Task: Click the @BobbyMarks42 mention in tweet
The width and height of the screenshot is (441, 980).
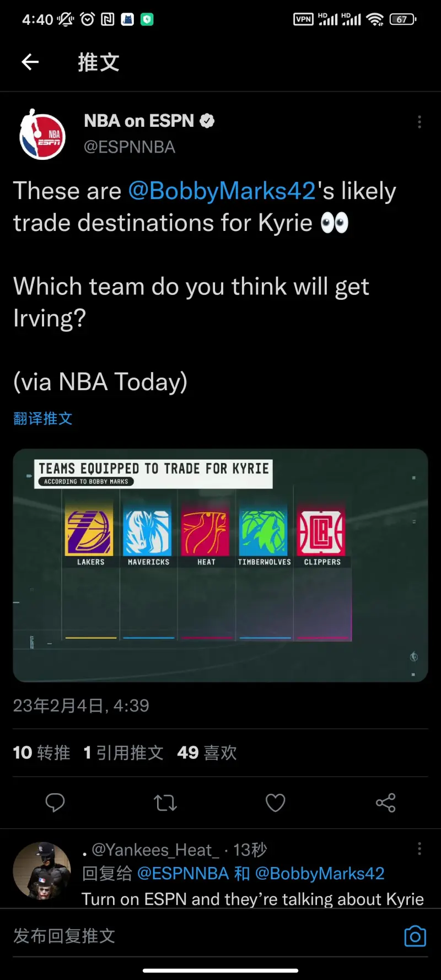Action: pyautogui.click(x=222, y=191)
